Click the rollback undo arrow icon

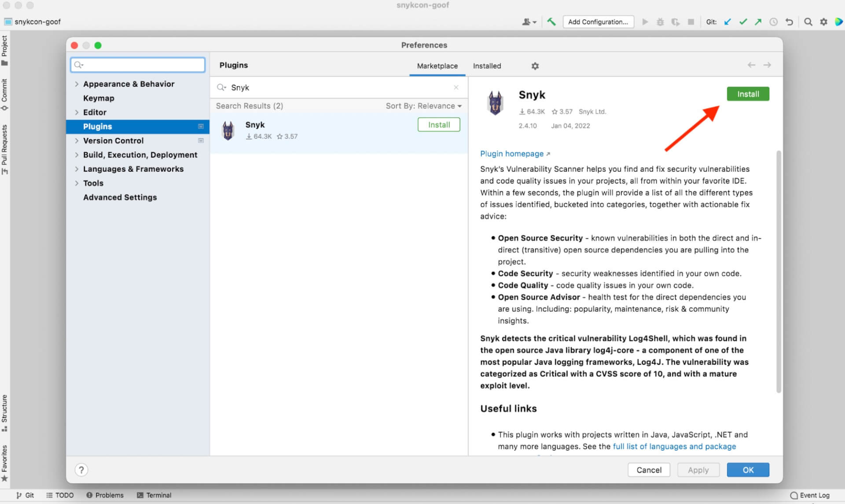pos(789,22)
